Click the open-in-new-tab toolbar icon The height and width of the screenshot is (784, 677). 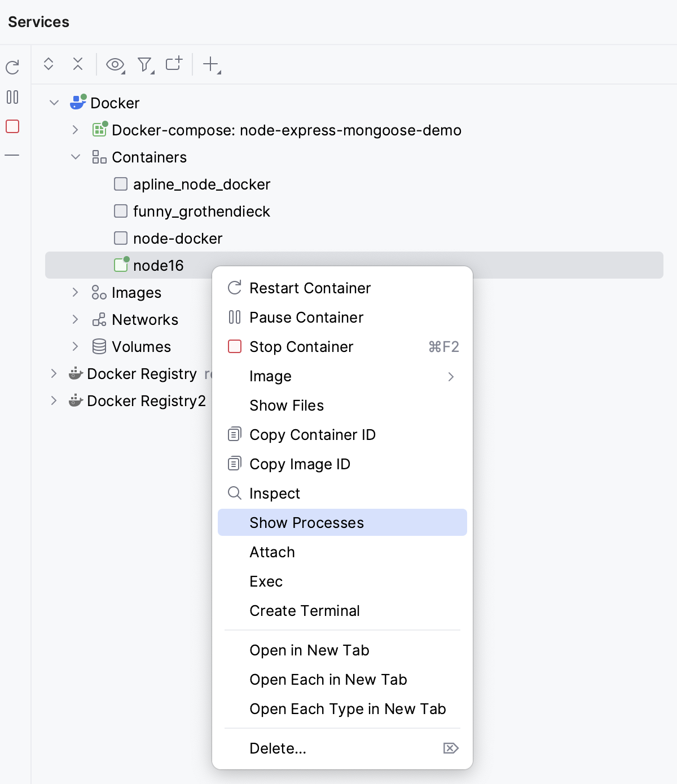(174, 64)
